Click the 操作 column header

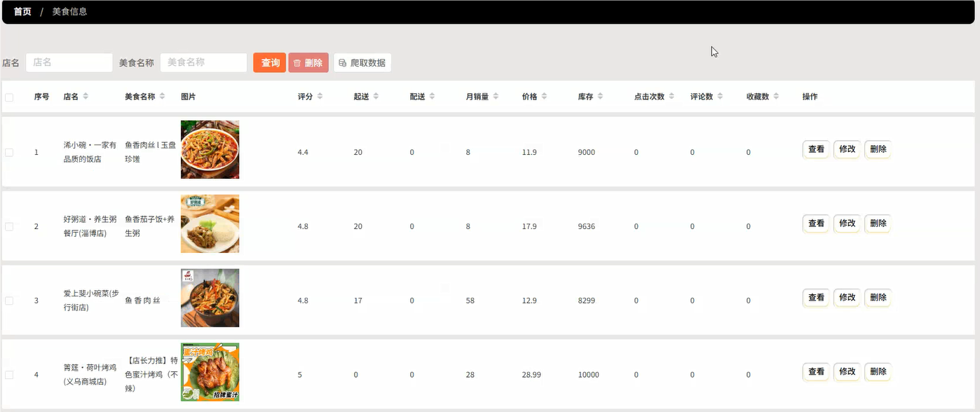[810, 97]
